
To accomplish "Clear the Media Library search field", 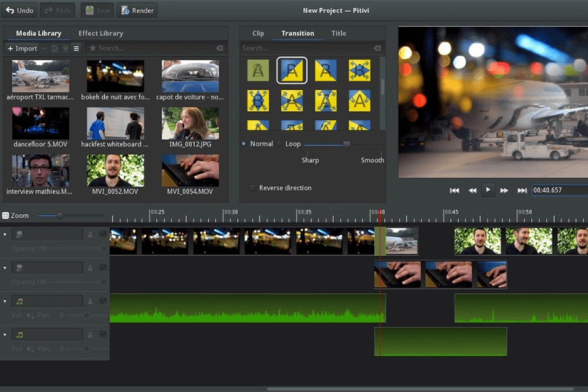I will pyautogui.click(x=220, y=48).
